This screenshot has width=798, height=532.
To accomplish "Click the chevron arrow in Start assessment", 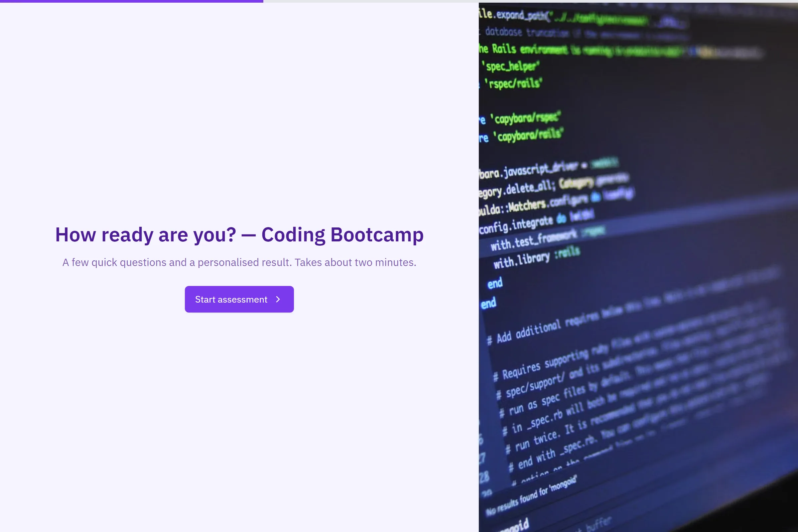I will (278, 299).
